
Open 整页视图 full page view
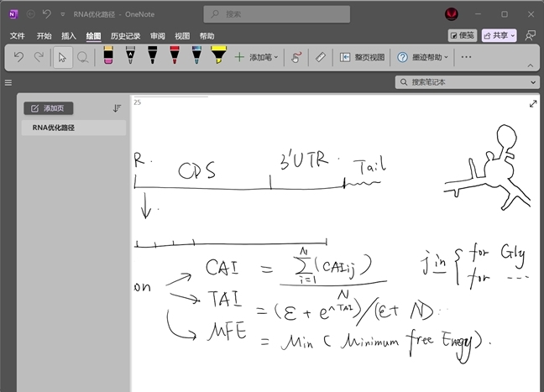[362, 57]
